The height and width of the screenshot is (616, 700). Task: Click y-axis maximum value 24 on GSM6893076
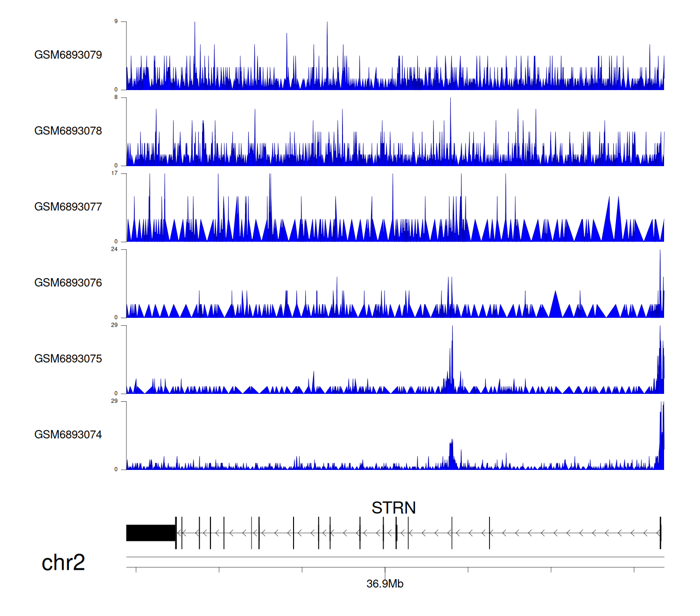coord(114,249)
